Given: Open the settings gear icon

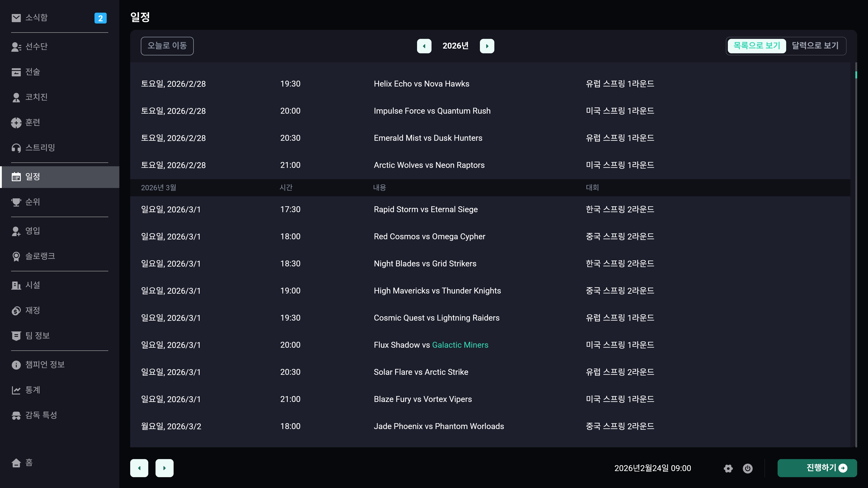Looking at the screenshot, I should (x=728, y=468).
